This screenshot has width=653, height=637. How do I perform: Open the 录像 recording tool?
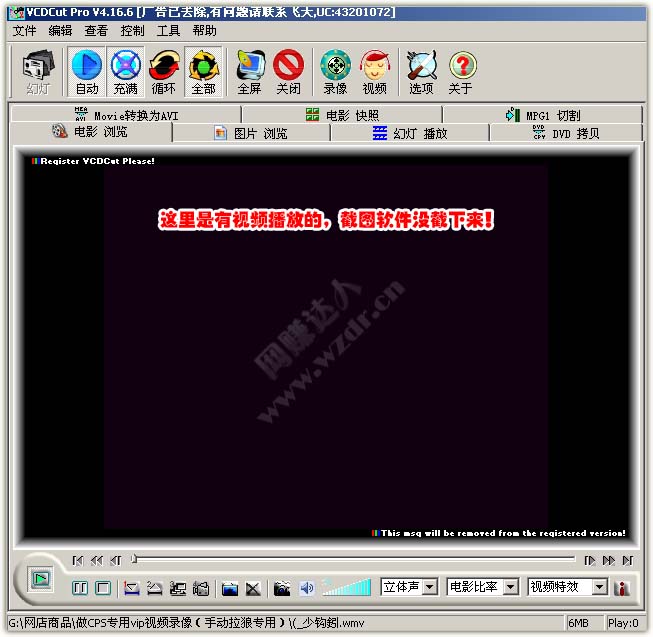tap(335, 72)
